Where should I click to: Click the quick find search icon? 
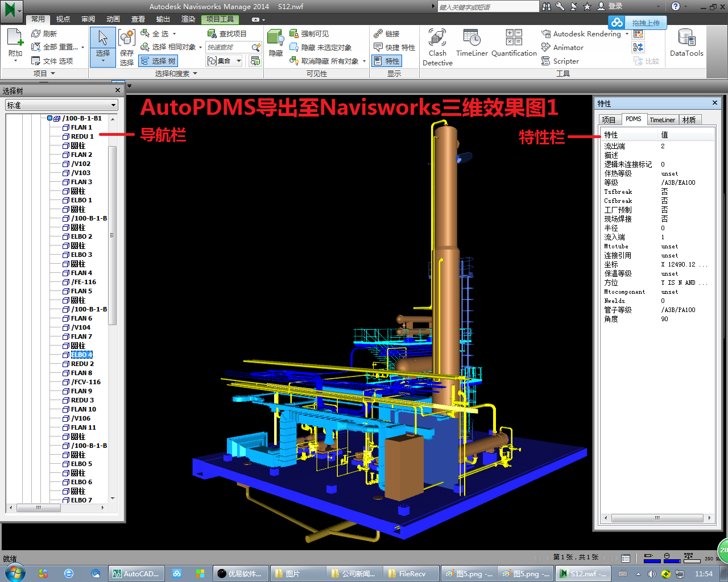pos(257,47)
